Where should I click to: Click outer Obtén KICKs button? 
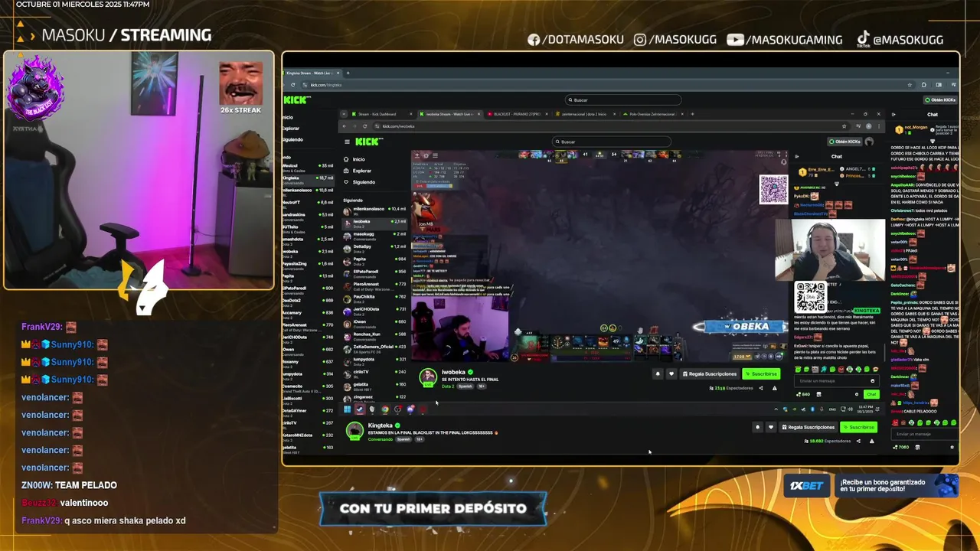point(940,100)
